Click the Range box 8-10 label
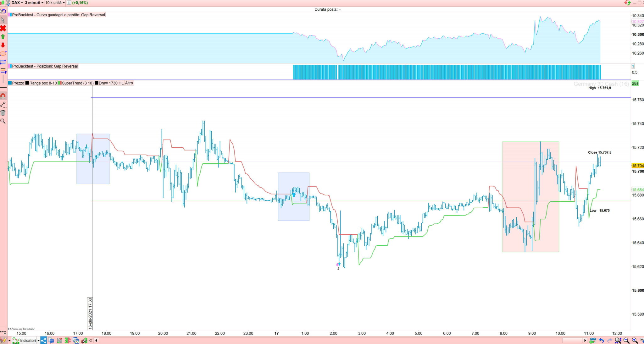Viewport: 644px width, 344px height. [x=41, y=83]
